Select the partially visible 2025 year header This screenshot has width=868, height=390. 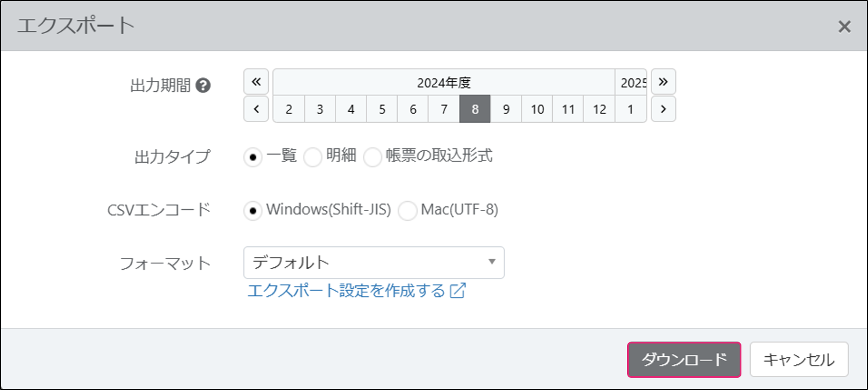click(x=631, y=83)
